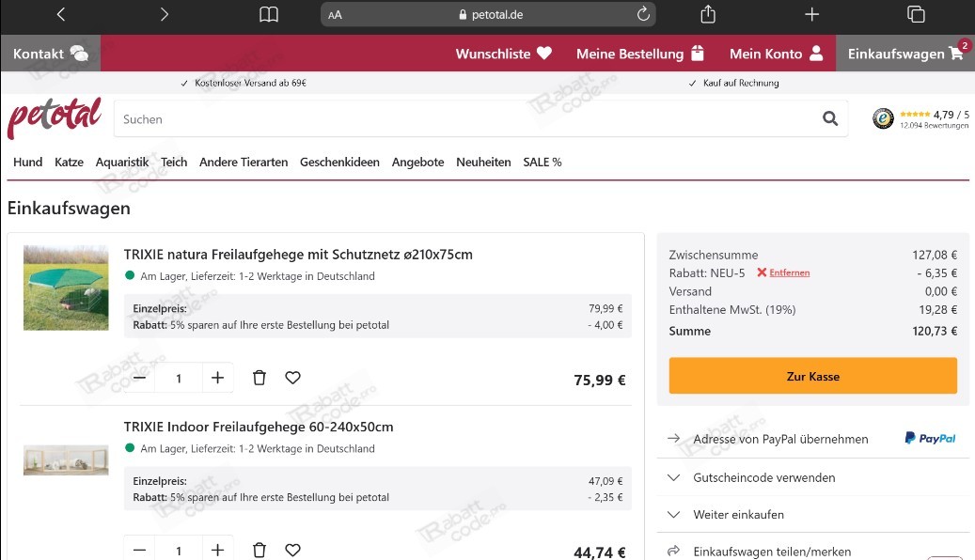Increase quantity of TRIXIE natura Freilaufgehege
The image size is (975, 560).
coord(217,378)
